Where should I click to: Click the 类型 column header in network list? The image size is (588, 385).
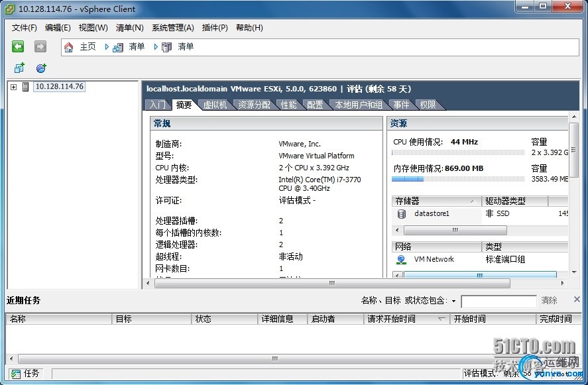tap(525, 247)
